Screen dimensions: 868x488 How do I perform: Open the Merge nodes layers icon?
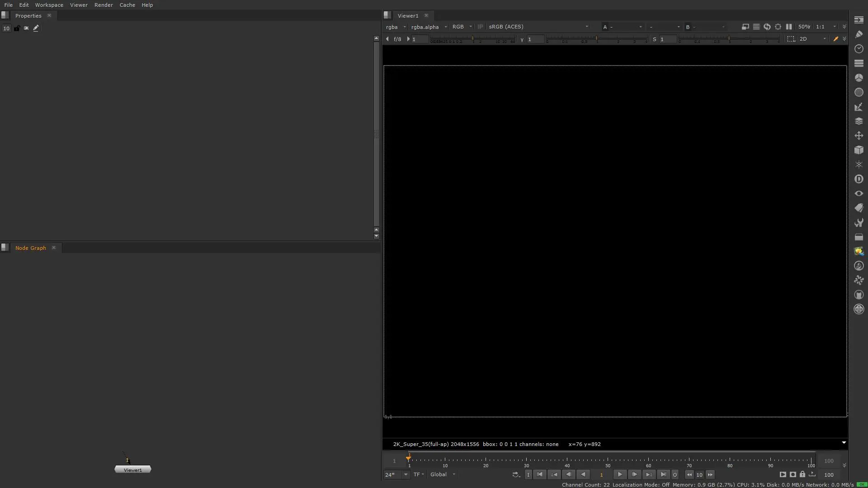tap(859, 121)
